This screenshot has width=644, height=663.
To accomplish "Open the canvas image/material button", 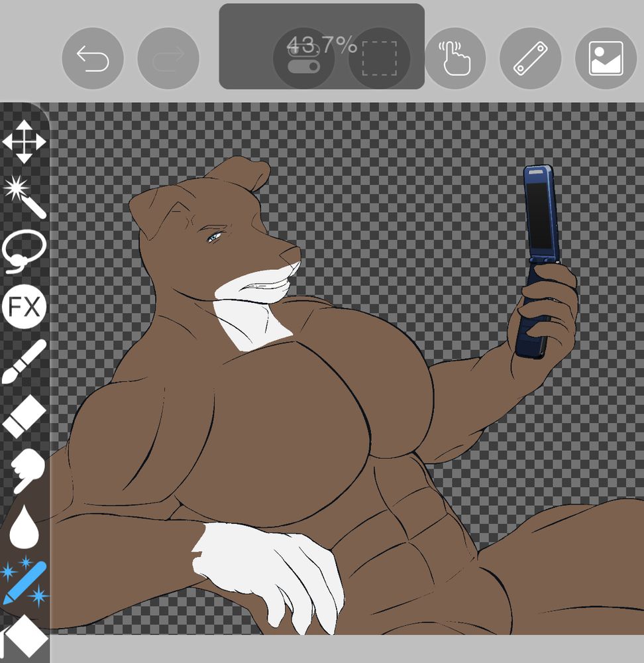I will tap(606, 58).
